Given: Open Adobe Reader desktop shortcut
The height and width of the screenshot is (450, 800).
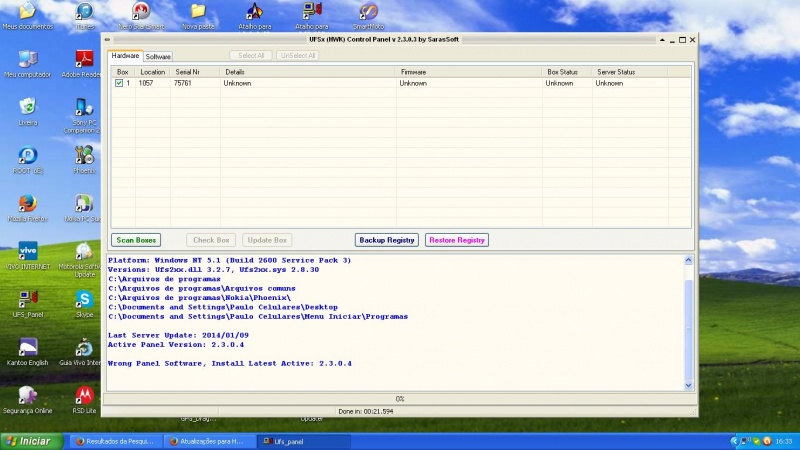Looking at the screenshot, I should [82, 64].
